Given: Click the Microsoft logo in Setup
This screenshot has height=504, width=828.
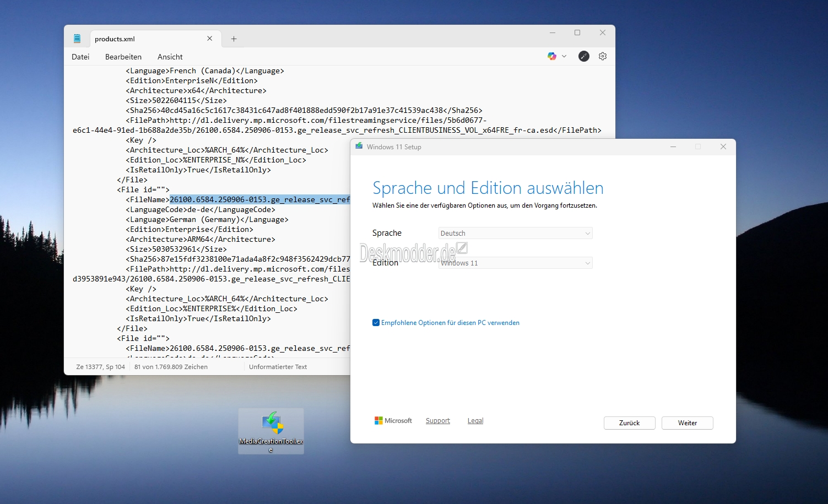Looking at the screenshot, I should tap(393, 420).
